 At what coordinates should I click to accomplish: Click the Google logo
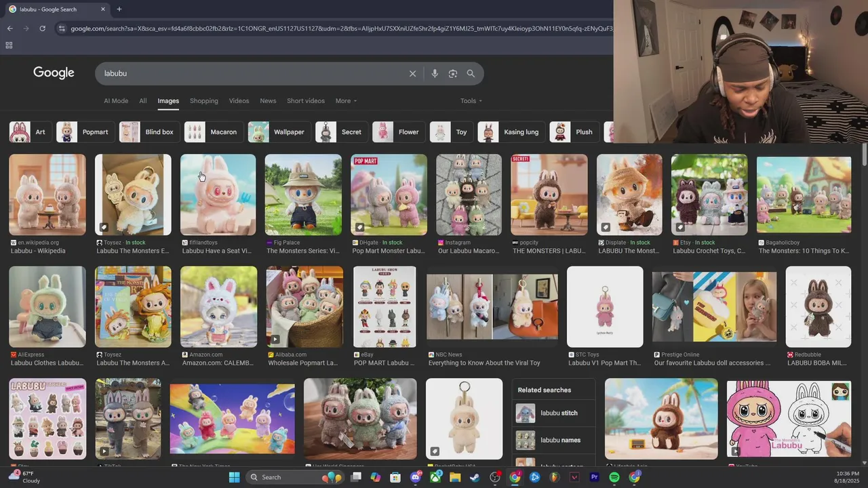tap(54, 73)
